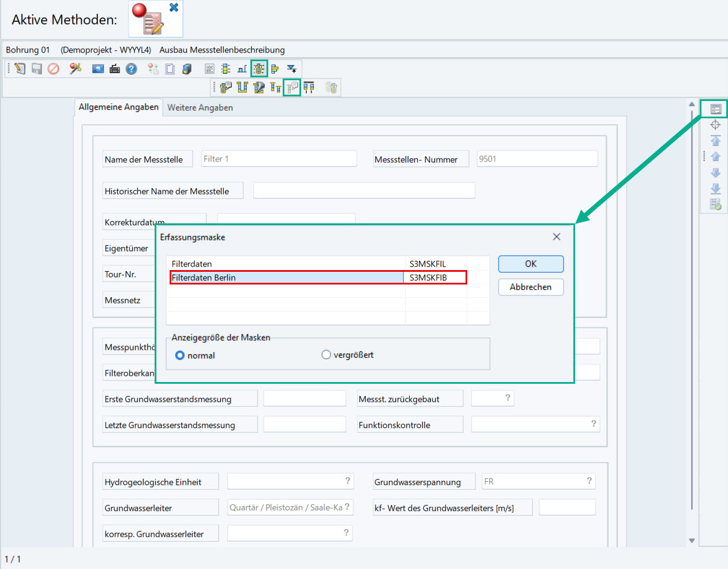Screen dimensions: 728x569
Task: Click Abbrechen to cancel the dialog
Action: pos(531,287)
